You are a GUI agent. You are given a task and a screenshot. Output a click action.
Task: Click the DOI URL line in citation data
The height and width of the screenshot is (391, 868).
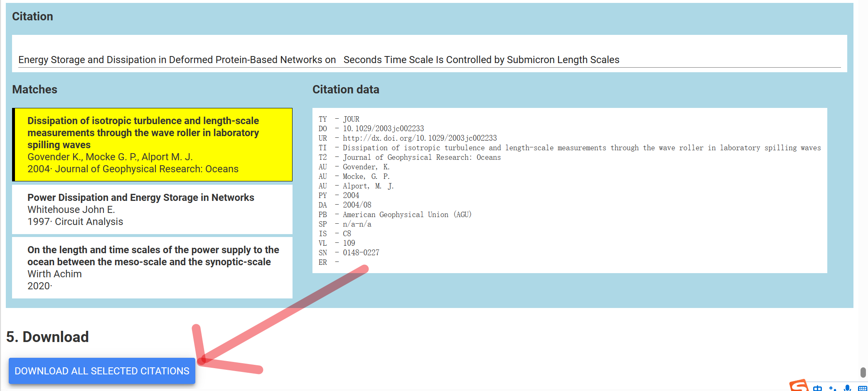click(408, 138)
